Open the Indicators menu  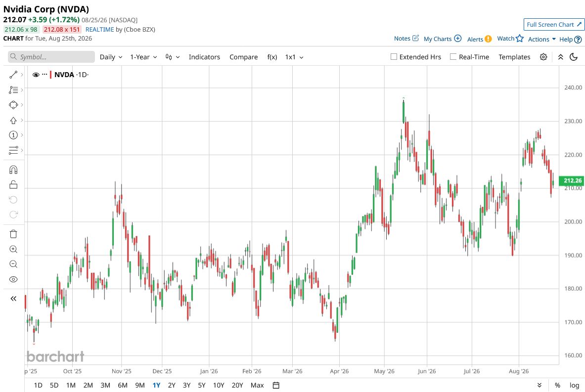[204, 57]
